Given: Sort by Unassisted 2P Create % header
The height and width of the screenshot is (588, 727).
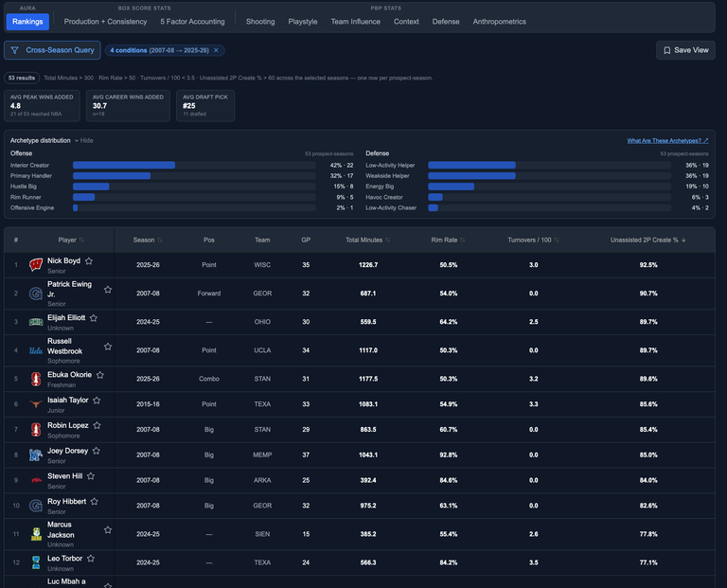Looking at the screenshot, I should coord(648,241).
